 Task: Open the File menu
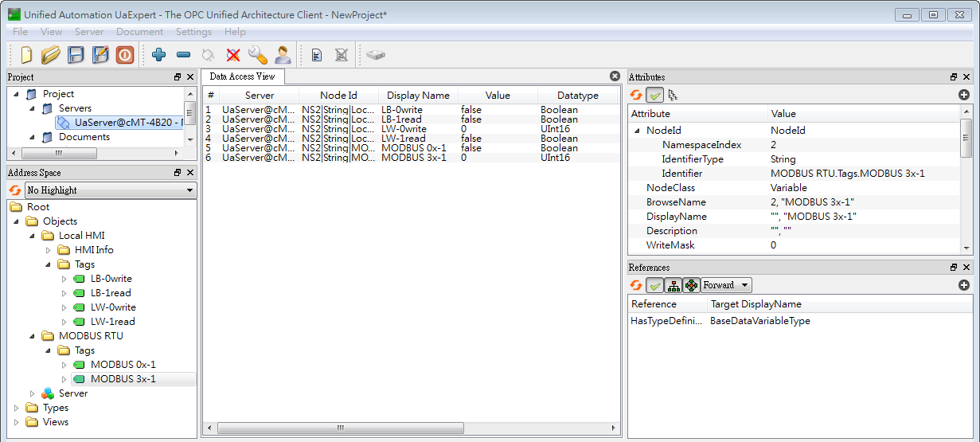pyautogui.click(x=20, y=32)
